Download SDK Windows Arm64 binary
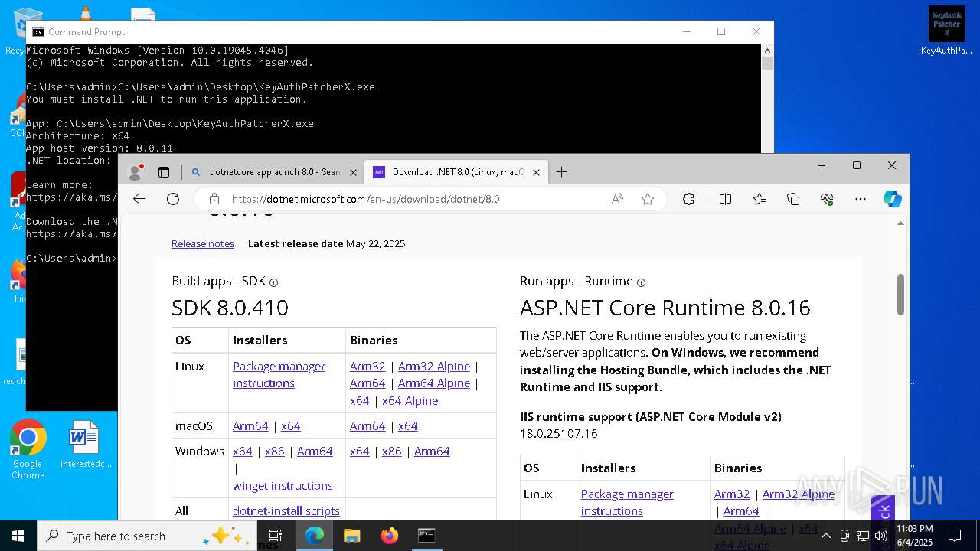The image size is (980, 551). coord(432,452)
